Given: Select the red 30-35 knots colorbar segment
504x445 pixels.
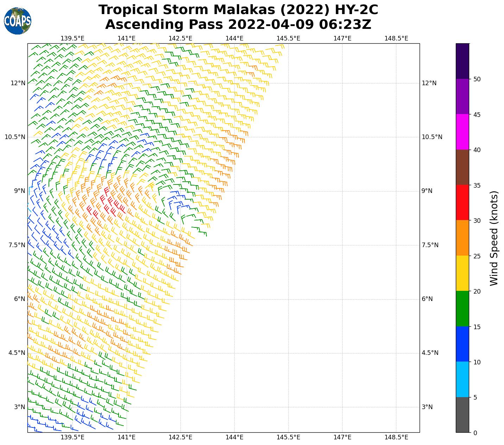Looking at the screenshot, I should (x=462, y=202).
